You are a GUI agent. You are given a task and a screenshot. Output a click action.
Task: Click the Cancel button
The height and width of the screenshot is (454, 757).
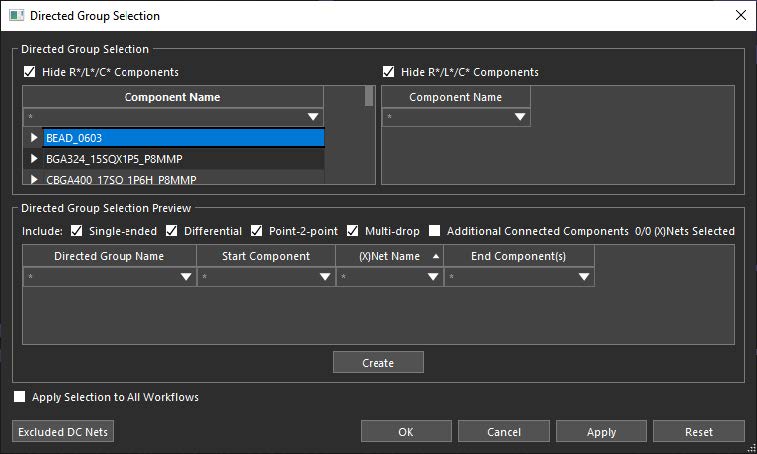504,431
